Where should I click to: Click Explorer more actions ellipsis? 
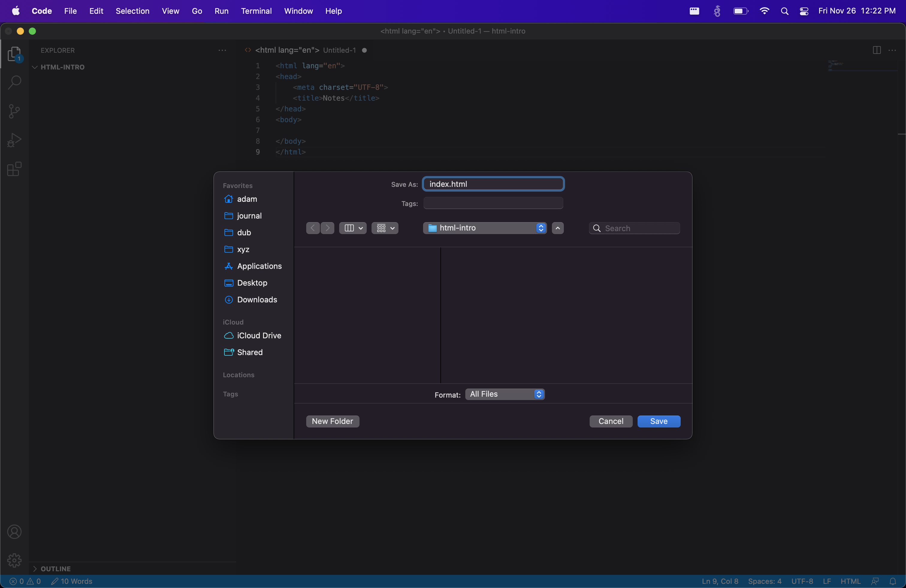222,50
